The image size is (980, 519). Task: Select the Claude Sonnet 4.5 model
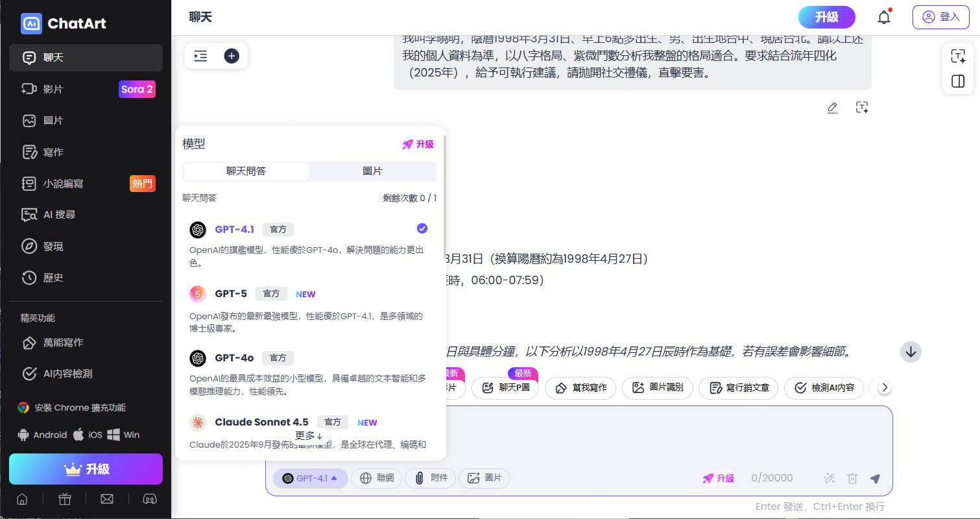click(261, 422)
